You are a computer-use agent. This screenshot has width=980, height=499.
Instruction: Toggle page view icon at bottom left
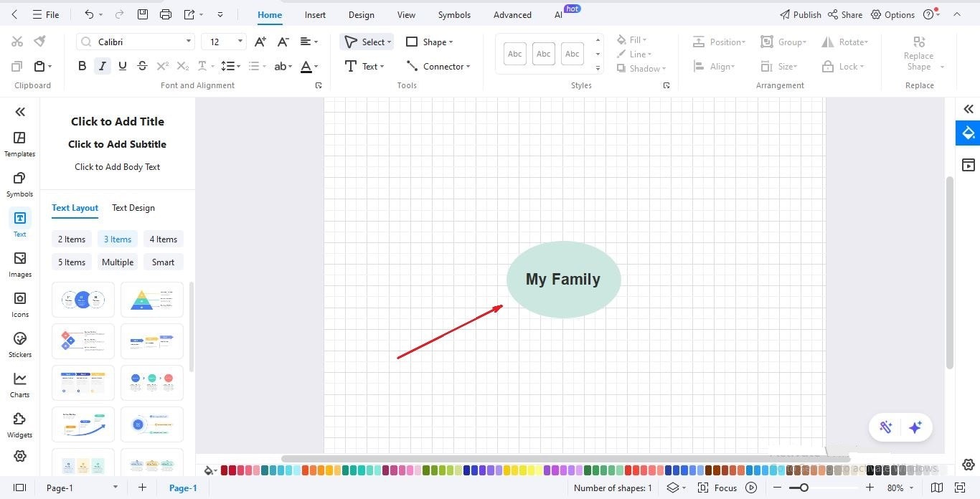click(x=20, y=488)
